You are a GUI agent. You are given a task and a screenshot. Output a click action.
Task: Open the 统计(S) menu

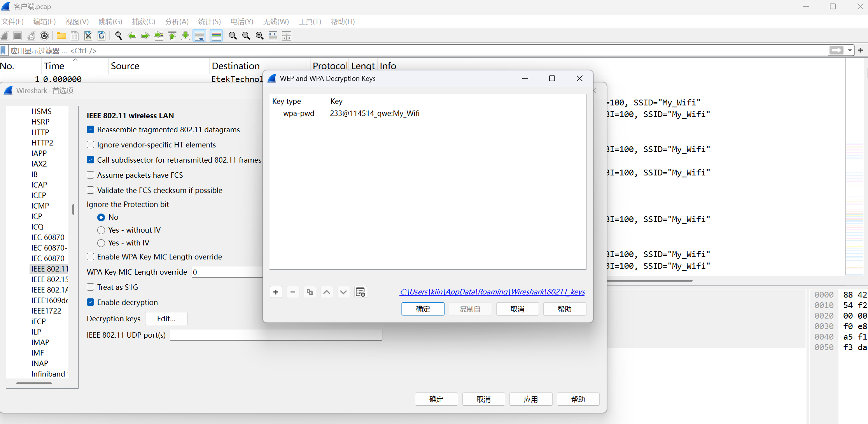(209, 22)
